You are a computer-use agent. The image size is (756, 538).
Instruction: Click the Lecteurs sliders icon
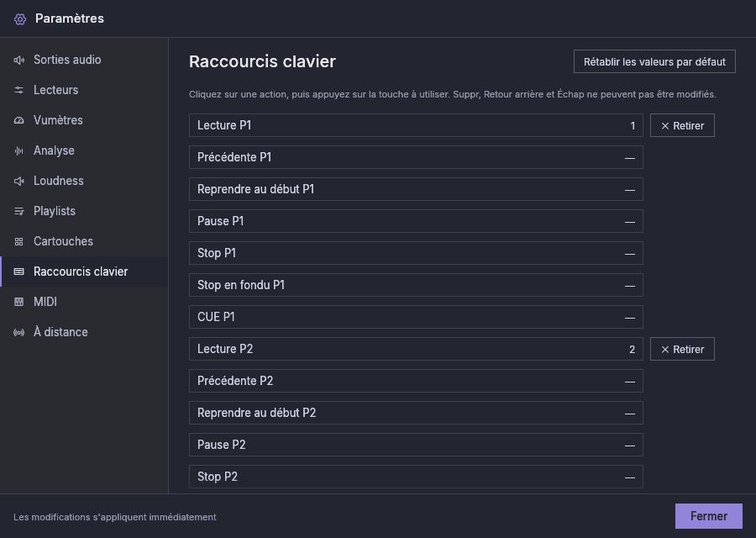point(18,90)
